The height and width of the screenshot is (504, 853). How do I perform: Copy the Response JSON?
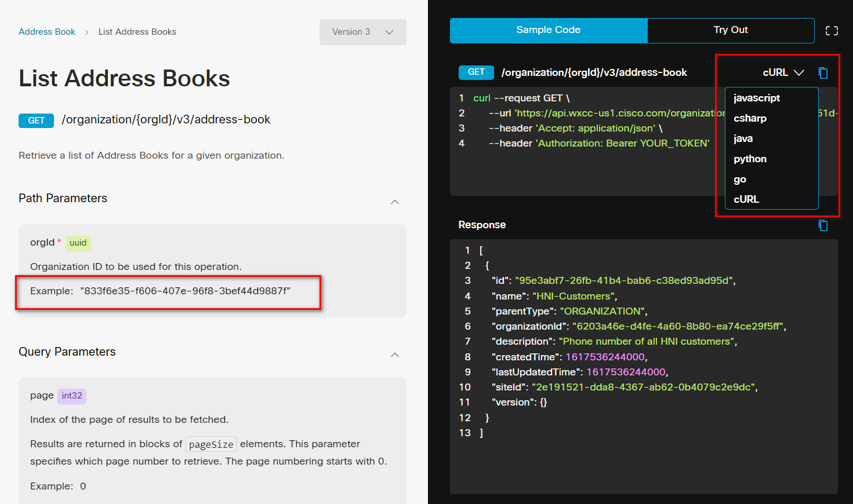[x=823, y=225]
